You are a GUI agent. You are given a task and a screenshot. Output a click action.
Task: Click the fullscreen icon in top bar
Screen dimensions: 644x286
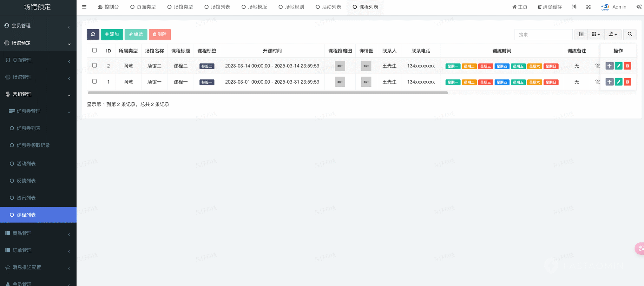(588, 7)
